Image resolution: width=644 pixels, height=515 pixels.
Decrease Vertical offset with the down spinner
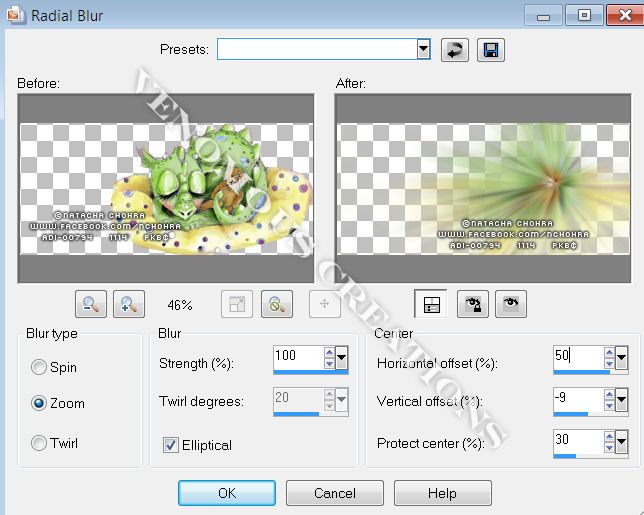click(610, 405)
